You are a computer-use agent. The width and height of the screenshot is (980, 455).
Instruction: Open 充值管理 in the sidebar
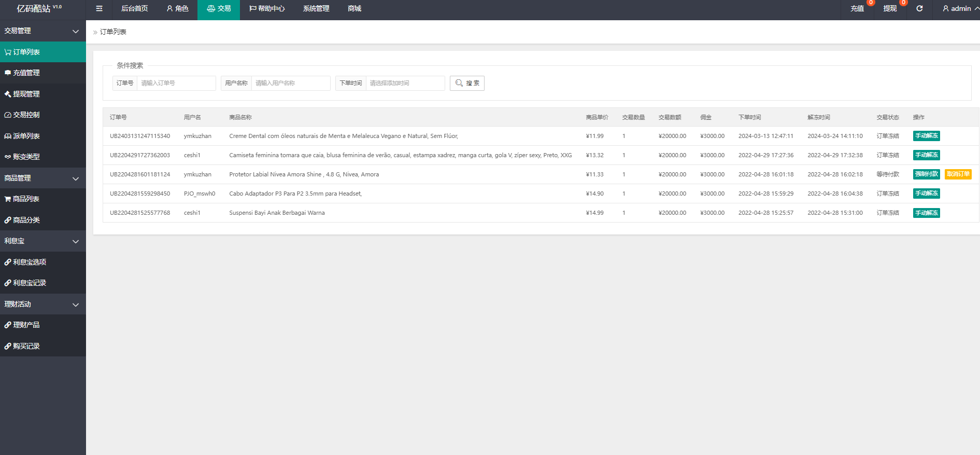click(x=43, y=73)
